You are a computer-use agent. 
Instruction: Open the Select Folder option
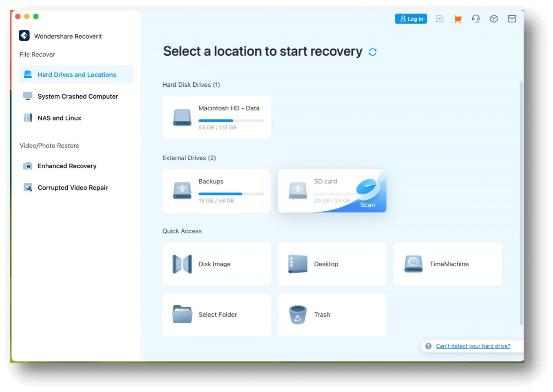tap(216, 315)
